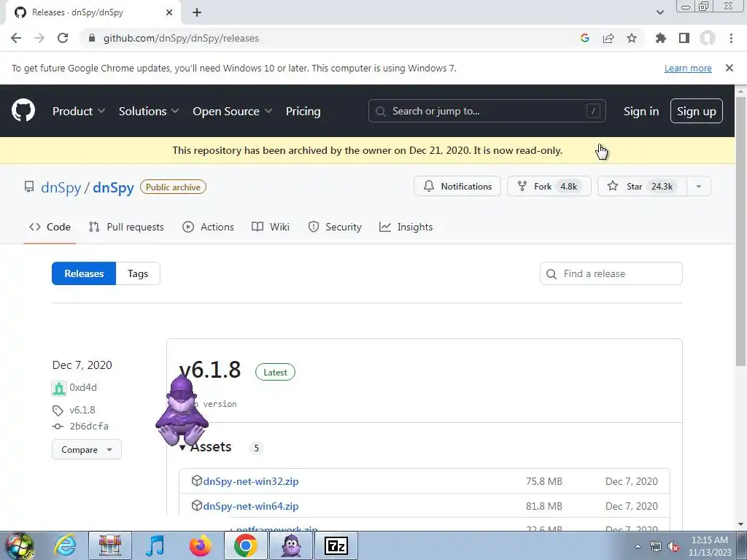This screenshot has height=560, width=747.
Task: Bookmark page using the star icon
Action: (632, 38)
